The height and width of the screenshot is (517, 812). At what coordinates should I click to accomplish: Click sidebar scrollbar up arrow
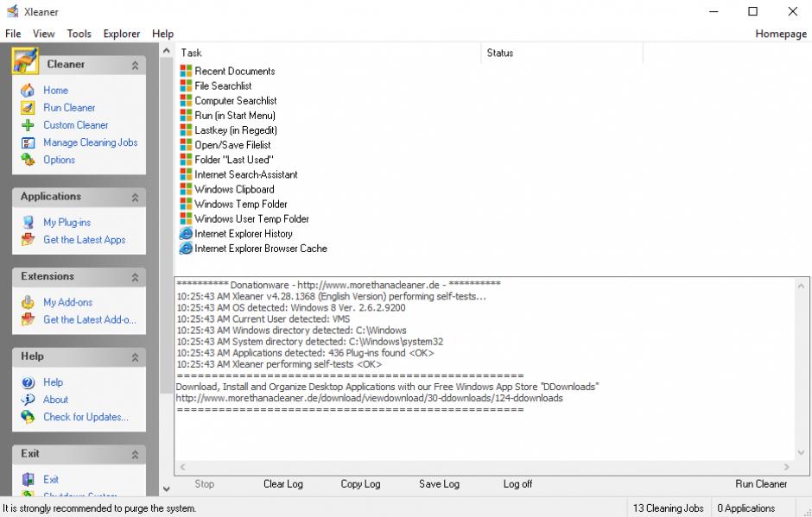pyautogui.click(x=166, y=51)
